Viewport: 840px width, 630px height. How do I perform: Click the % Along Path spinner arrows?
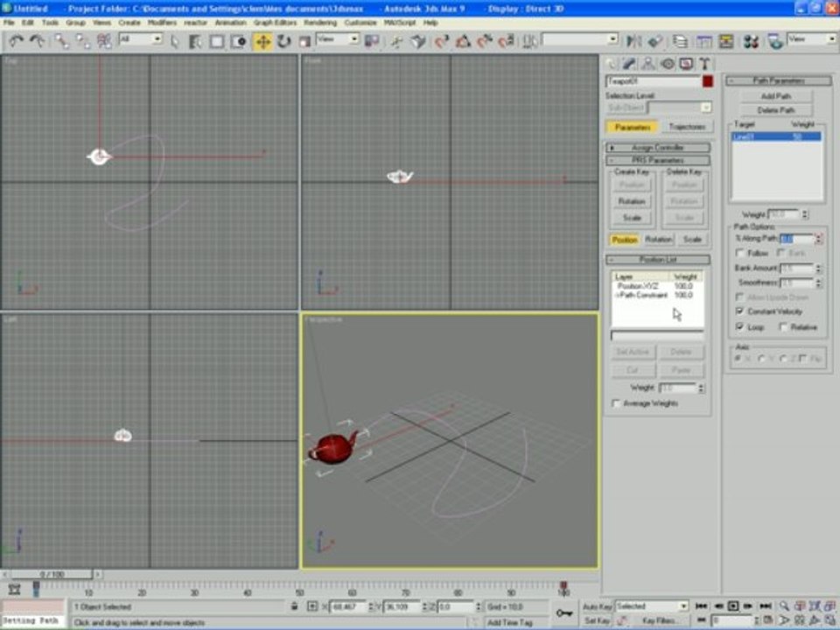[x=818, y=238]
